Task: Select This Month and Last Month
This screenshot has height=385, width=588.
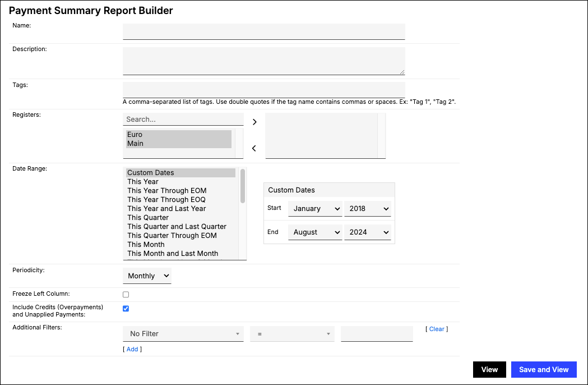Action: [180, 254]
